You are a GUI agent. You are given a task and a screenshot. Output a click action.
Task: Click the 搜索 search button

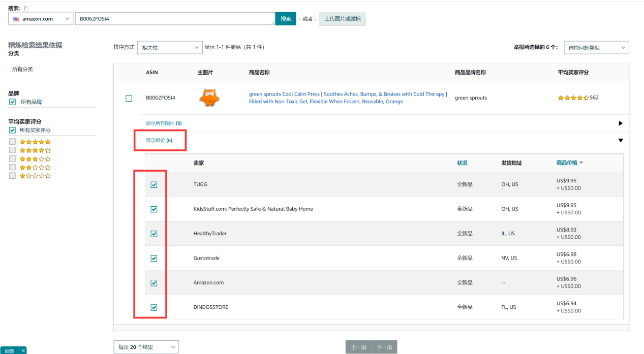tap(286, 19)
